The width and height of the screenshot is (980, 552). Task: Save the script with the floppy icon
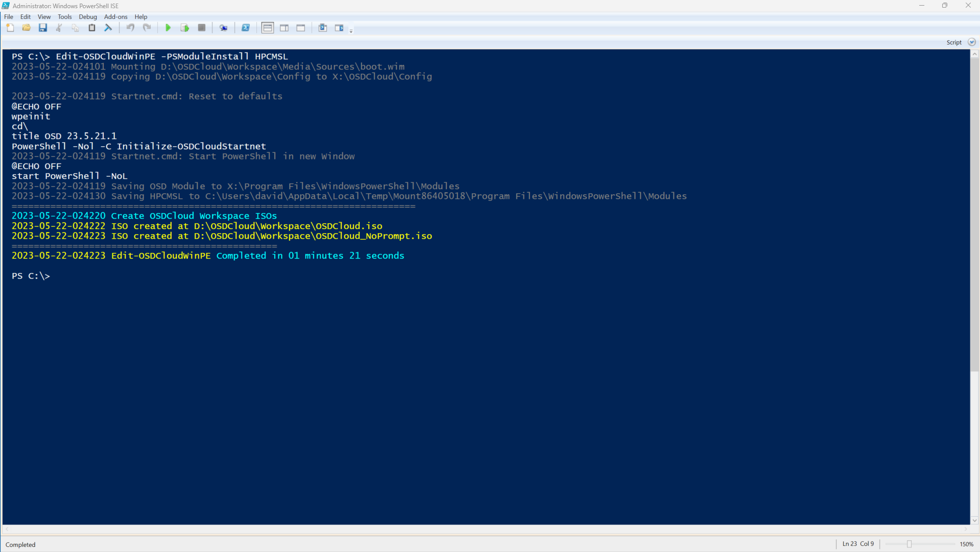click(x=43, y=28)
